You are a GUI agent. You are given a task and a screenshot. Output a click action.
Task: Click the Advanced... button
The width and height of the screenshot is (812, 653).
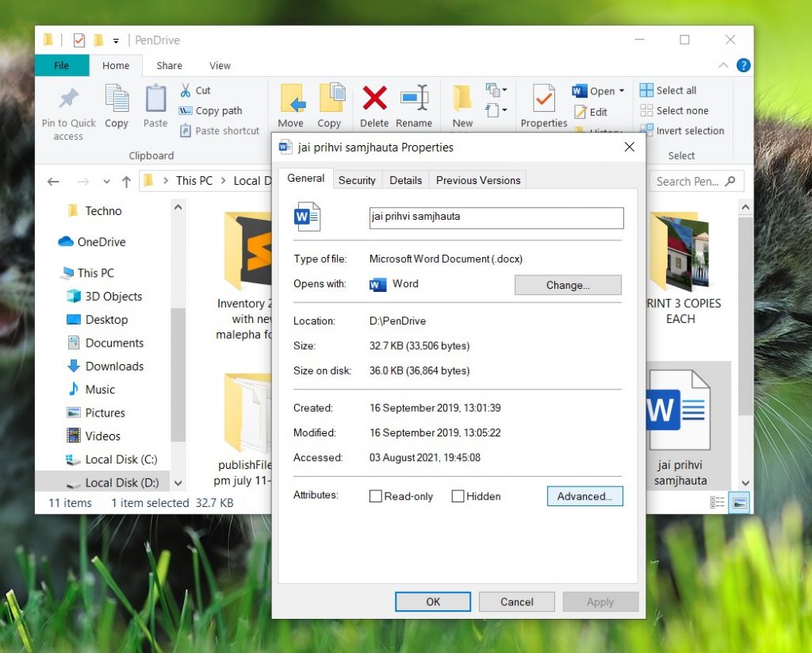click(x=584, y=496)
